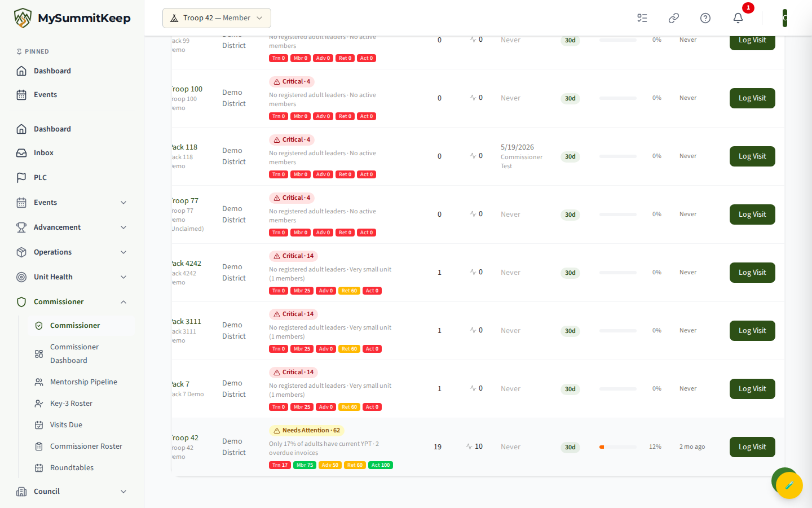Collapse the Commissioner sidebar section
Image resolution: width=812 pixels, height=508 pixels.
pos(123,302)
